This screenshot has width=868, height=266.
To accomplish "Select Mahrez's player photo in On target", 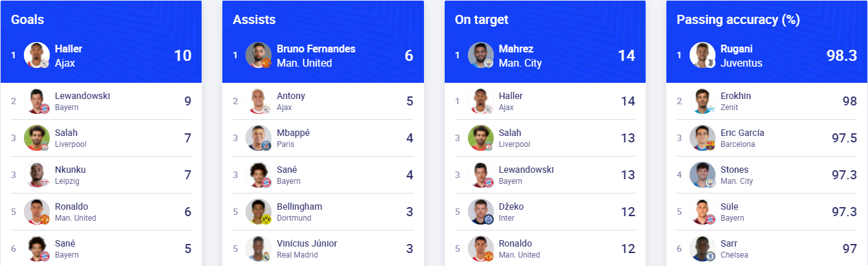I will point(481,55).
